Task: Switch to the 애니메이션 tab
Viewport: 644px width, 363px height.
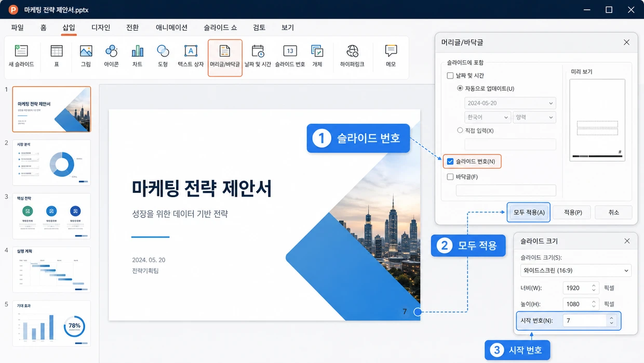Action: point(171,28)
